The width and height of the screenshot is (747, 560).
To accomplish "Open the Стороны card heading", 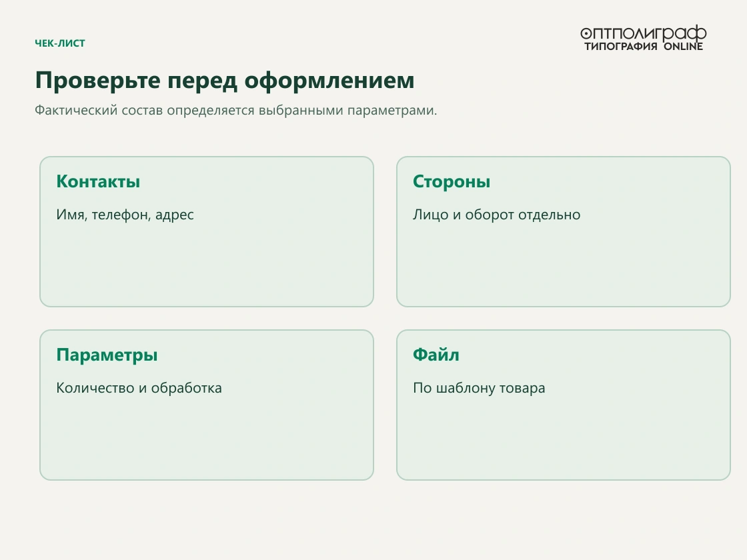I will (x=452, y=181).
